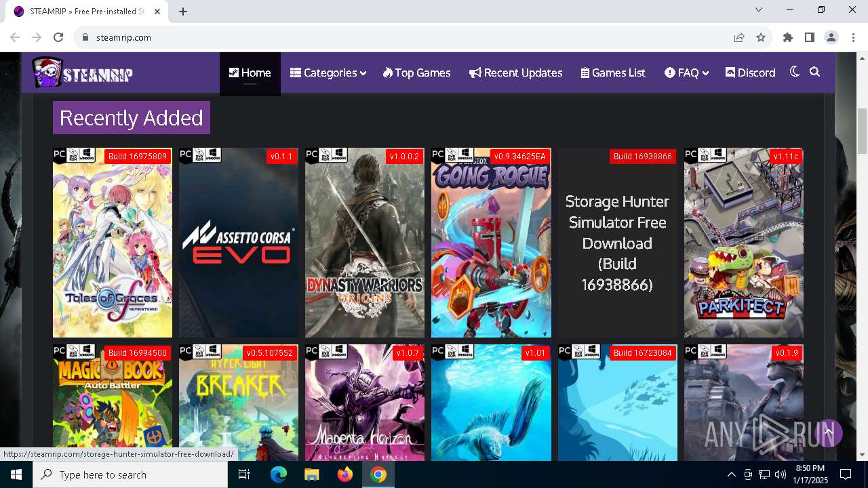Open Chrome tab search chevron
Image resolution: width=868 pixels, height=488 pixels.
pyautogui.click(x=759, y=9)
